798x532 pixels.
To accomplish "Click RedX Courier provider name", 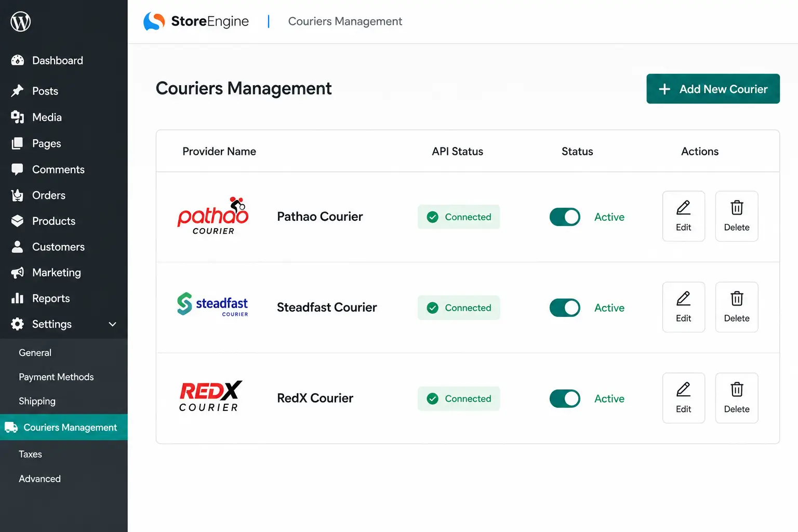I will [315, 398].
